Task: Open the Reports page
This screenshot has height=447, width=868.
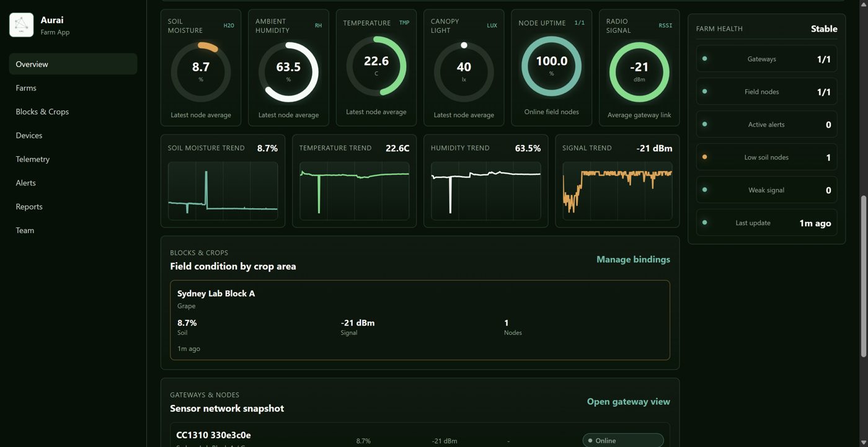Action: tap(73, 206)
